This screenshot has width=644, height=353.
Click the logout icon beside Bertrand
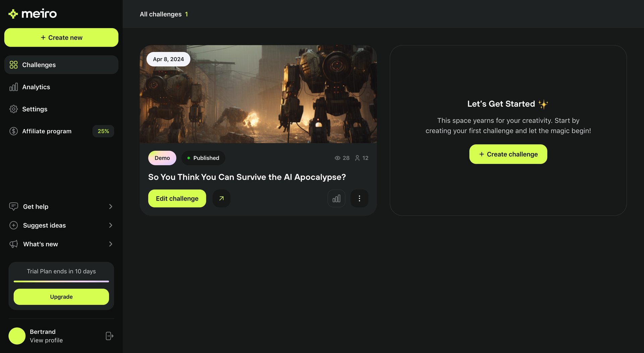[109, 336]
